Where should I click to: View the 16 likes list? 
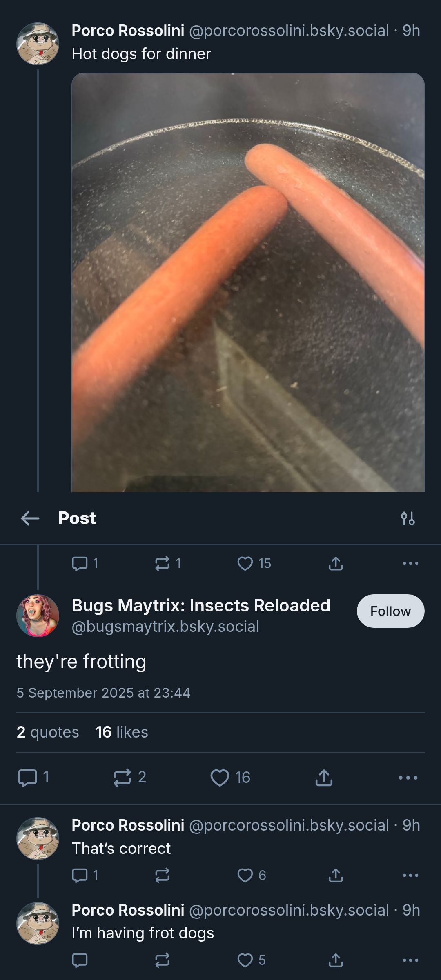pos(122,732)
